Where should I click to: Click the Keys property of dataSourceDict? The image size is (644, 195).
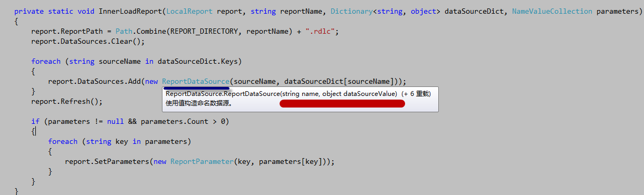point(229,61)
